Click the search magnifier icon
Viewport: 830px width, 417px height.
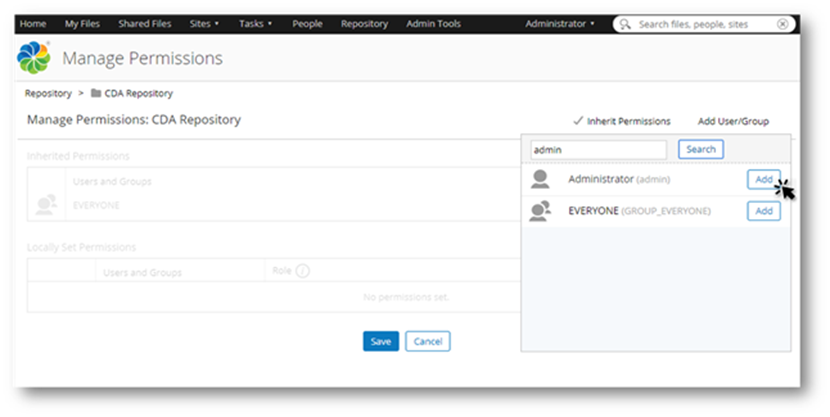point(627,24)
